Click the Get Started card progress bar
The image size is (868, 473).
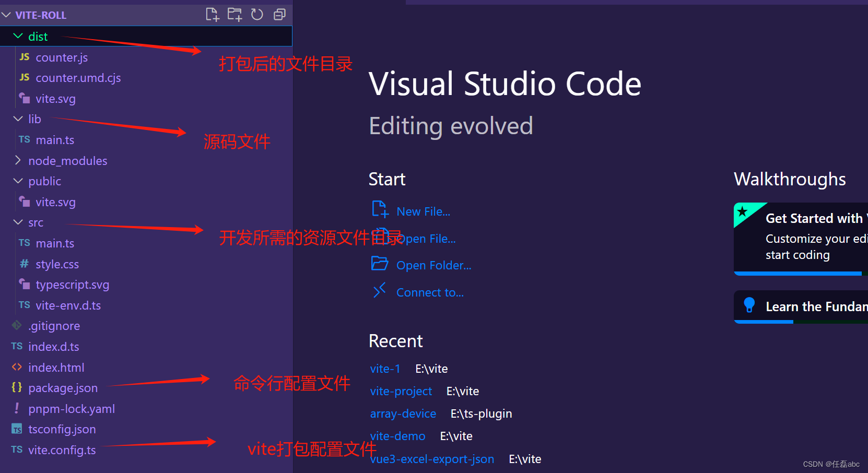(801, 274)
